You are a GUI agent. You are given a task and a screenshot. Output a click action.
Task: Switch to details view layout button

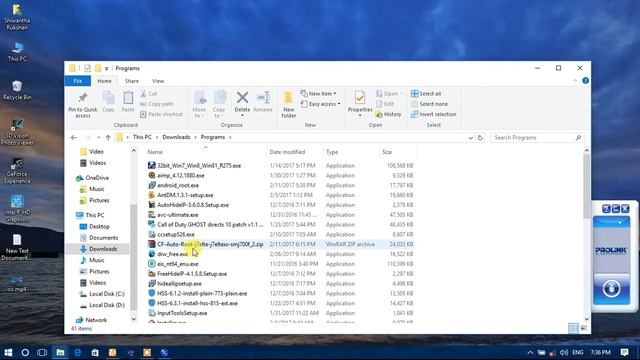(x=573, y=328)
